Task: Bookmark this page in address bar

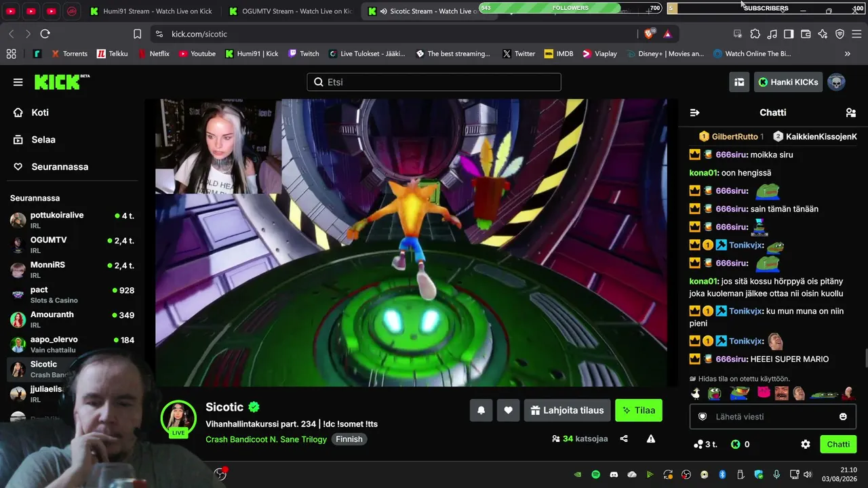Action: (x=137, y=34)
